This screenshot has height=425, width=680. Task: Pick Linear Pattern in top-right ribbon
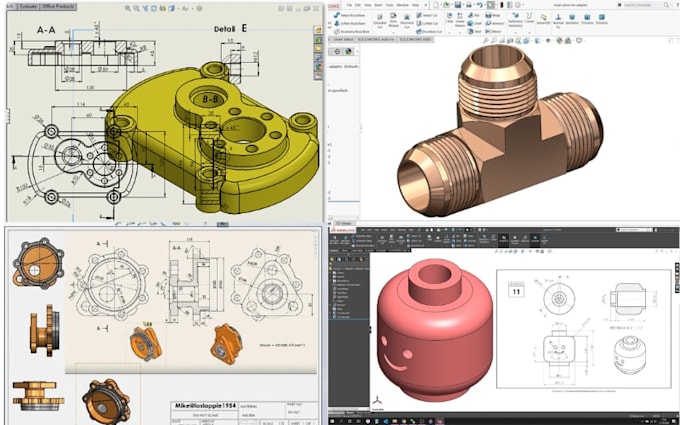(x=460, y=19)
